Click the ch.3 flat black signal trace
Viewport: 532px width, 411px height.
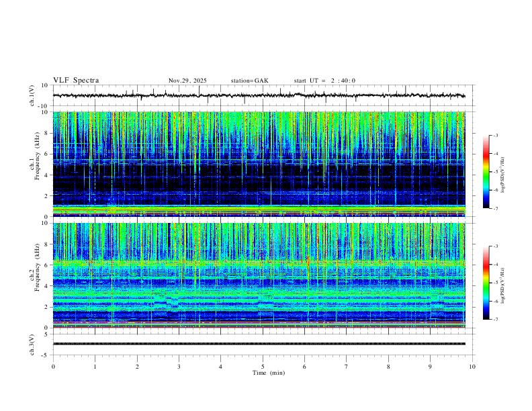point(259,344)
